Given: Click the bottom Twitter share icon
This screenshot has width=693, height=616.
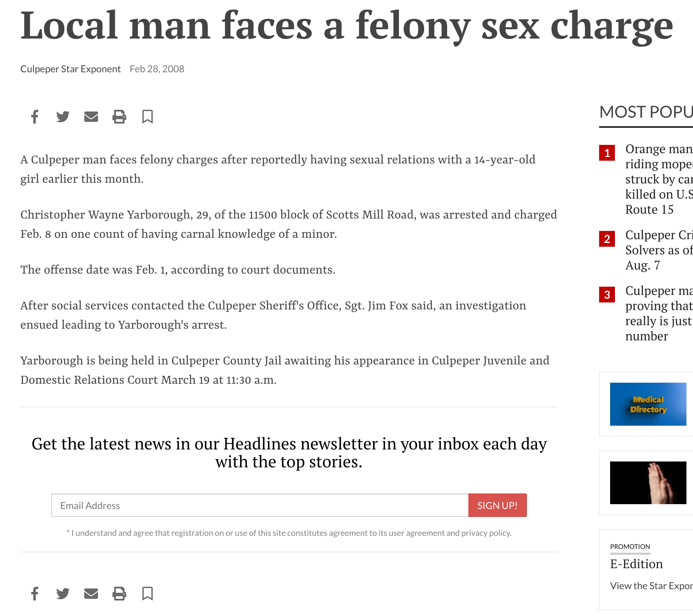Looking at the screenshot, I should (x=63, y=594).
